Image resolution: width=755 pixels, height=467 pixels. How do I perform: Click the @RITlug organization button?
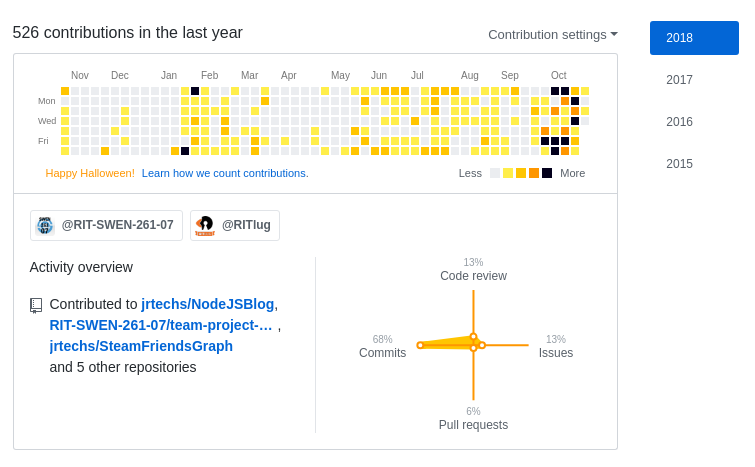pyautogui.click(x=235, y=226)
